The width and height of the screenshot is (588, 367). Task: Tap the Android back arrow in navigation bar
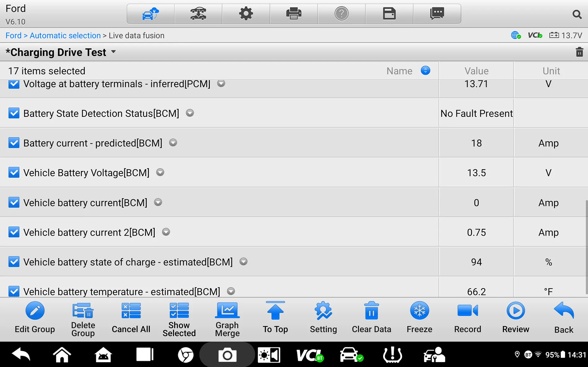(x=21, y=355)
